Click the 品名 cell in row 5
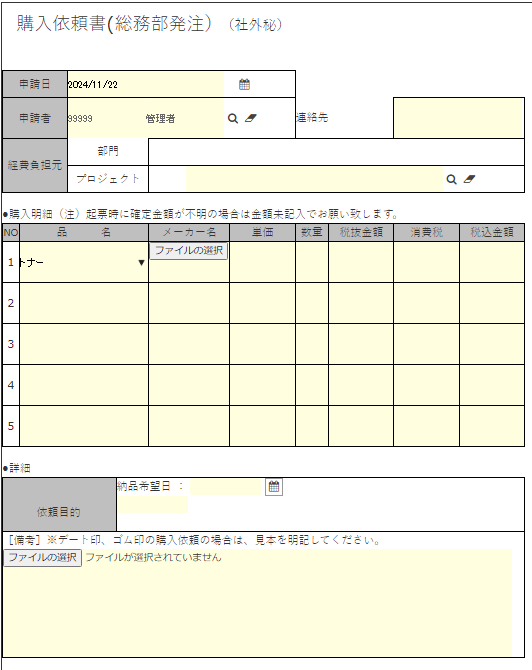 click(x=84, y=426)
